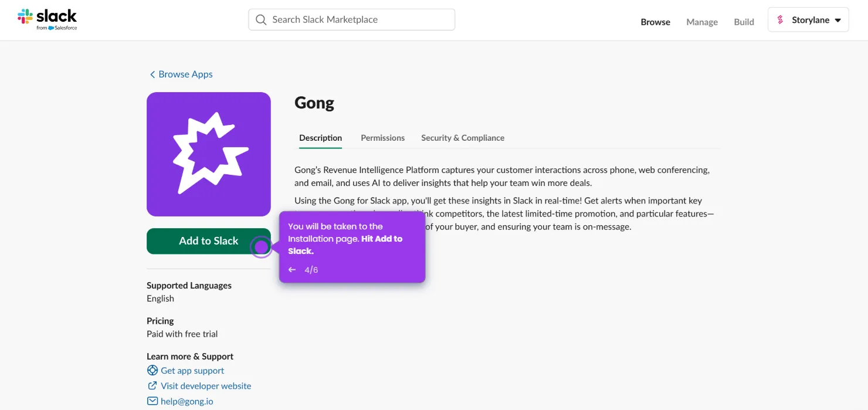Screen dimensions: 868x410
Task: Expand the Storylane workspace dropdown
Action: click(x=808, y=19)
